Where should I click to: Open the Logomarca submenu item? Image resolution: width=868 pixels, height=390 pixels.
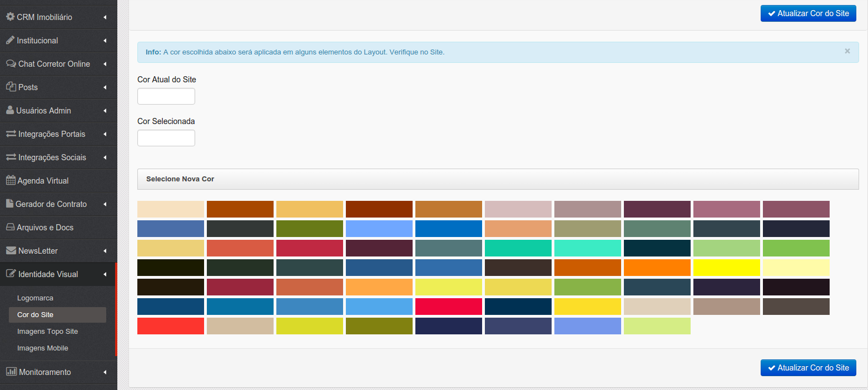pos(35,298)
